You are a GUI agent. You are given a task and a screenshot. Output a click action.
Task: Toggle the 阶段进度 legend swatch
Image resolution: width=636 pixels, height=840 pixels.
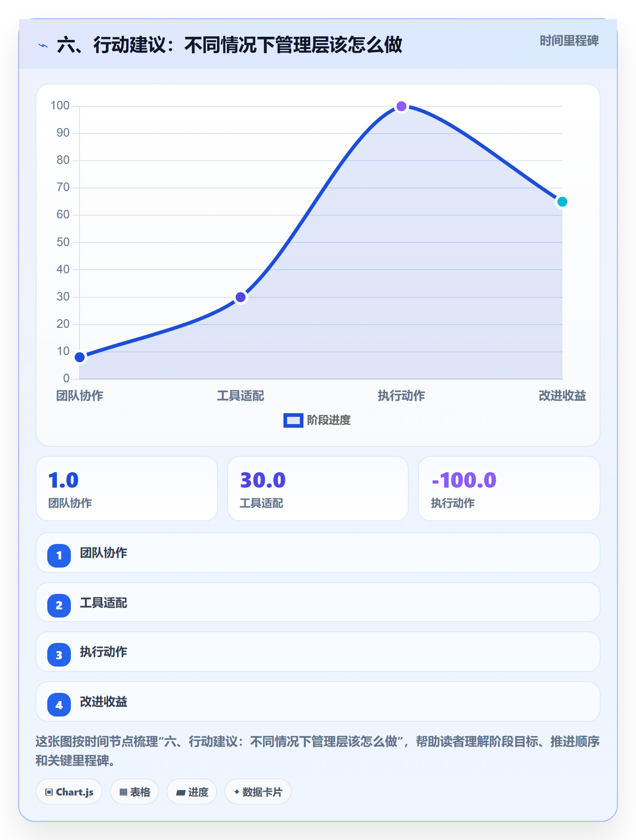pyautogui.click(x=293, y=420)
